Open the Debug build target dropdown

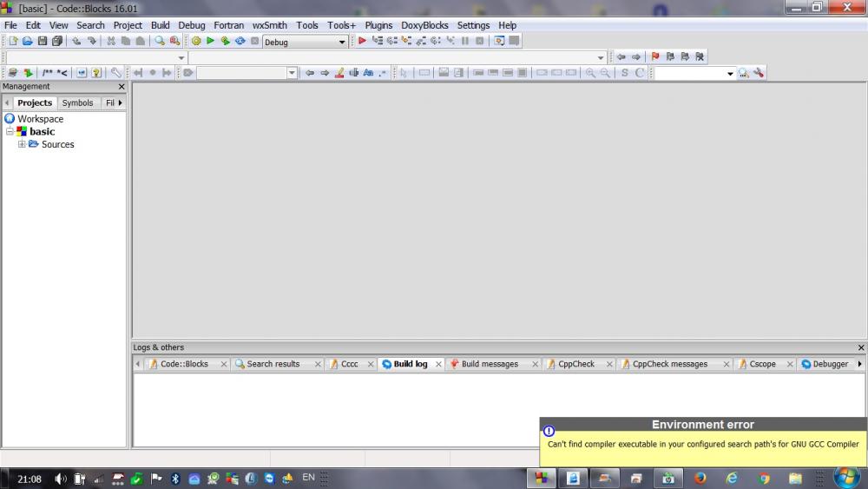341,42
